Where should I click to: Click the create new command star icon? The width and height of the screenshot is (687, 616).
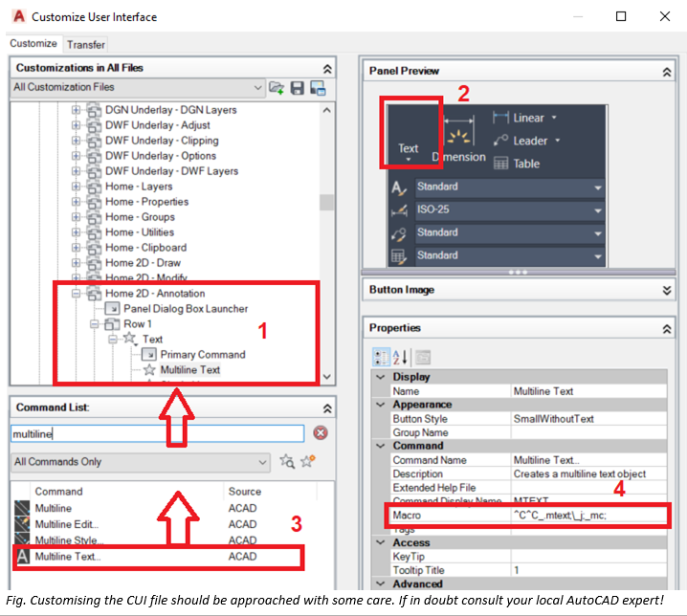pos(307,461)
